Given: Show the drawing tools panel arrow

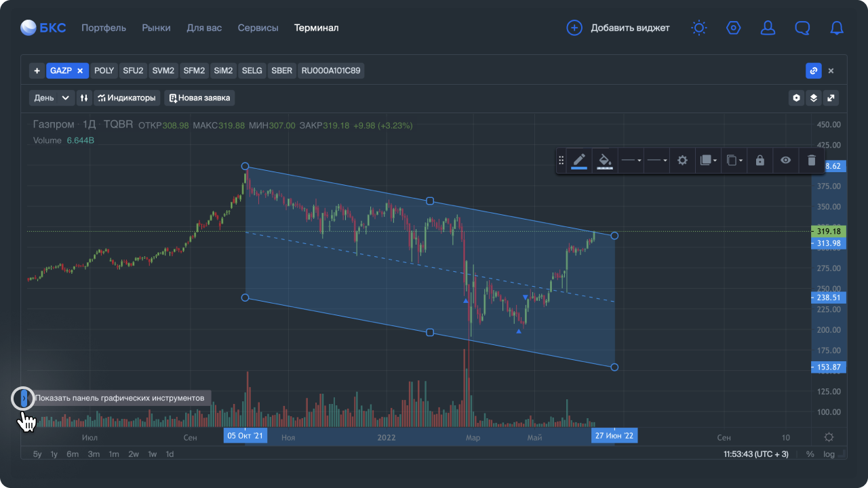Looking at the screenshot, I should click(x=23, y=399).
